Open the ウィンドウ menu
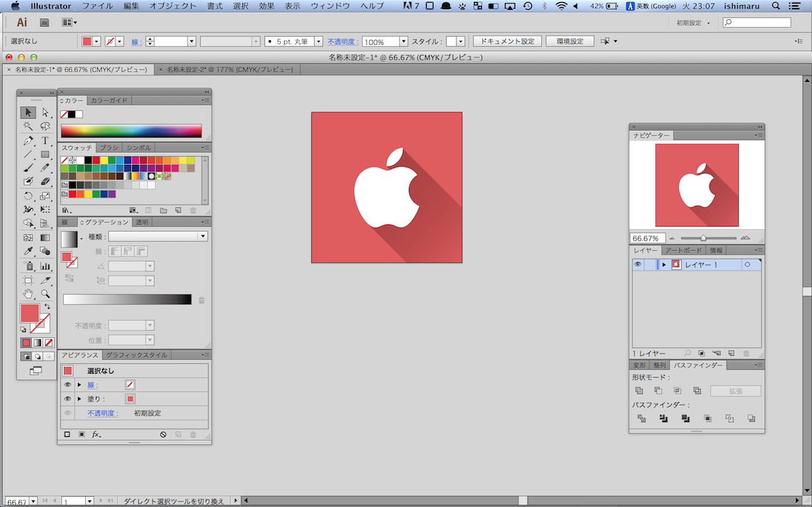Viewport: 812px width, 507px height. pyautogui.click(x=330, y=6)
